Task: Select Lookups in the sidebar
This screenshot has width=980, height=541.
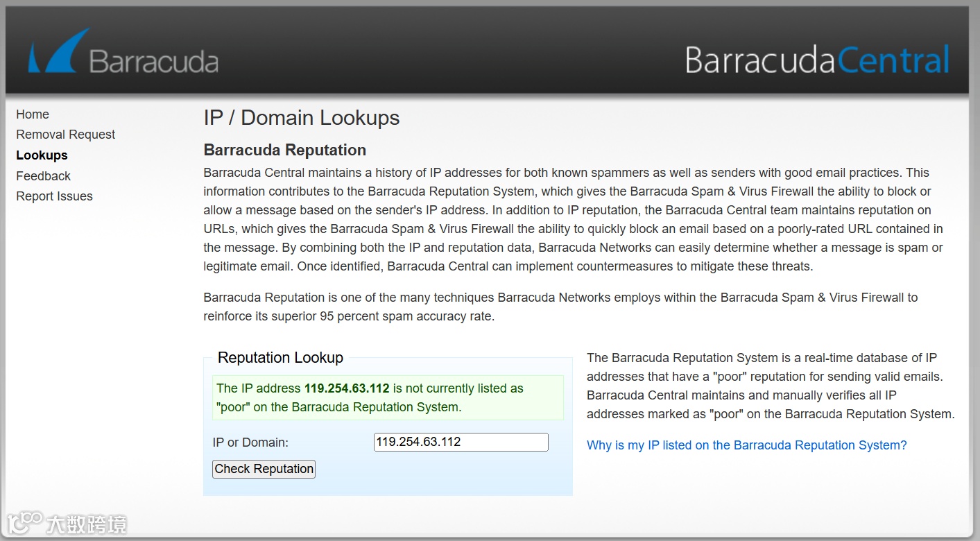Action: 42,155
